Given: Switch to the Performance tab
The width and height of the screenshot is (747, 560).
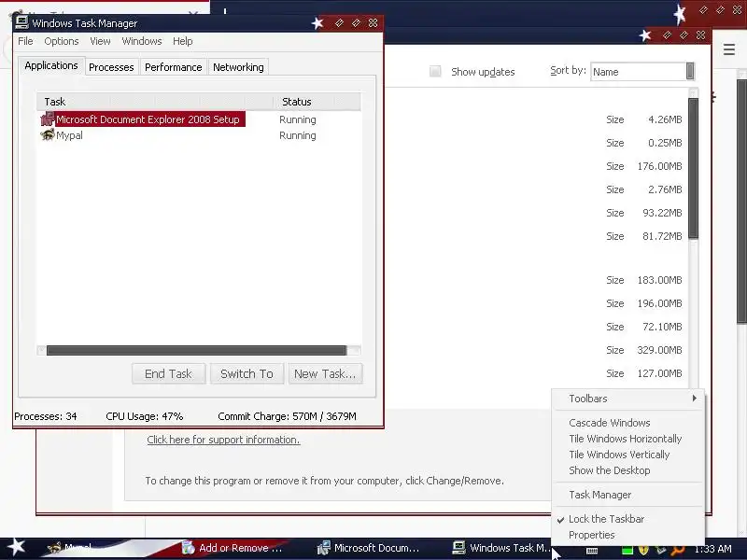Looking at the screenshot, I should coord(174,67).
